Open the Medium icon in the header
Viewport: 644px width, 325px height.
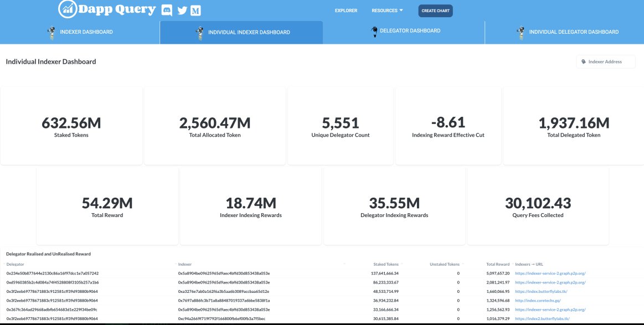[195, 10]
